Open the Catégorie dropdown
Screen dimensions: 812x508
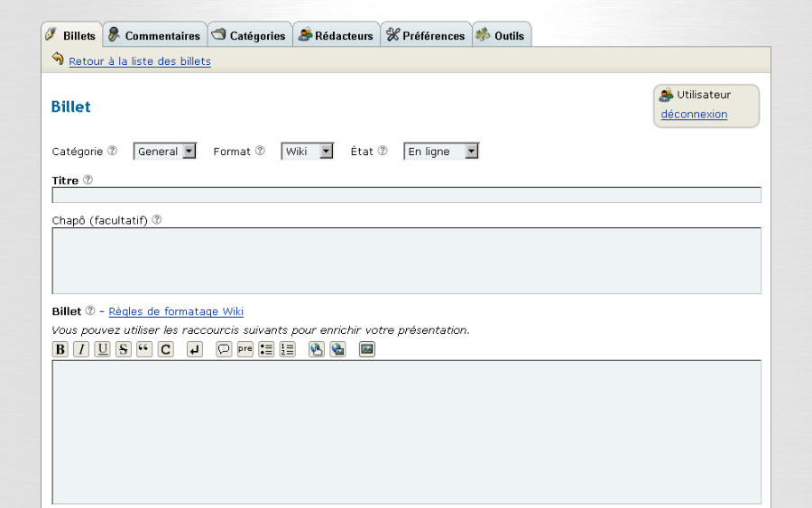coord(165,152)
